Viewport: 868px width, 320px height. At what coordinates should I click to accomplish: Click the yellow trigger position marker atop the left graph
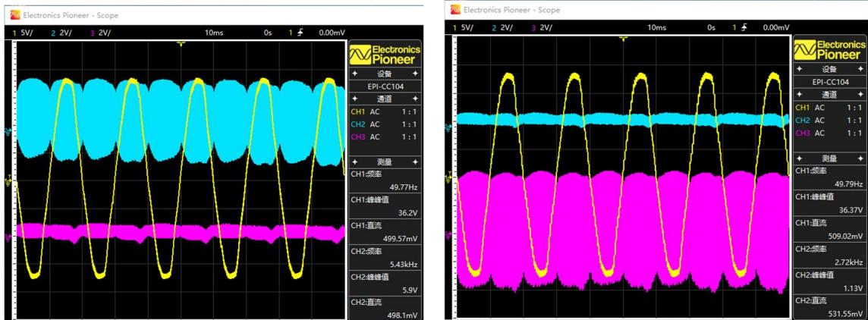pos(181,42)
